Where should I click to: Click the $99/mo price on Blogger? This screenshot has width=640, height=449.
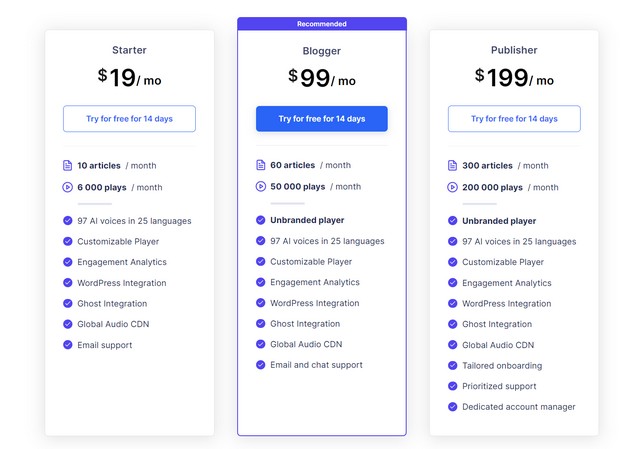coord(322,78)
